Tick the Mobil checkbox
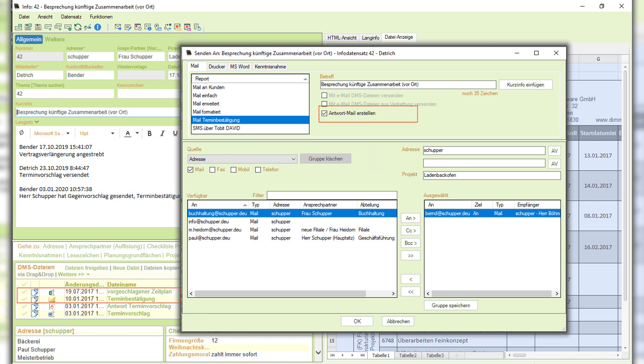Screen dimensions: 644x364 (x=233, y=170)
